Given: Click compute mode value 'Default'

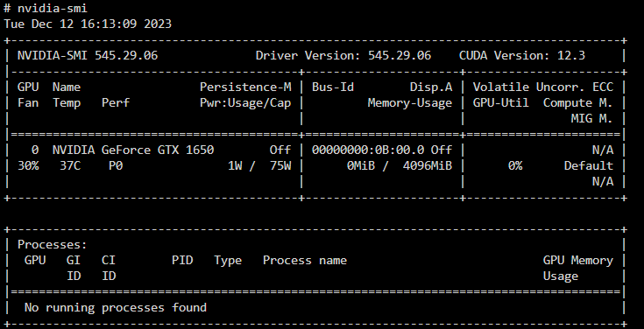Looking at the screenshot, I should (x=589, y=166).
